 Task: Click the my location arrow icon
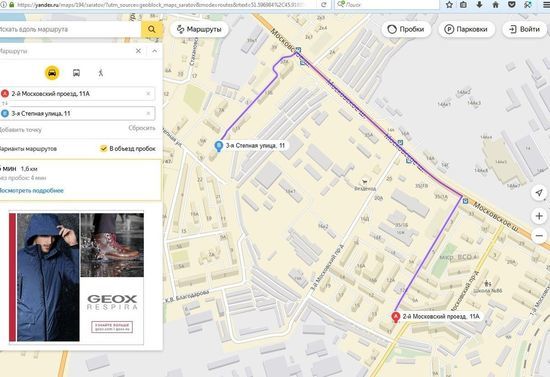(539, 193)
